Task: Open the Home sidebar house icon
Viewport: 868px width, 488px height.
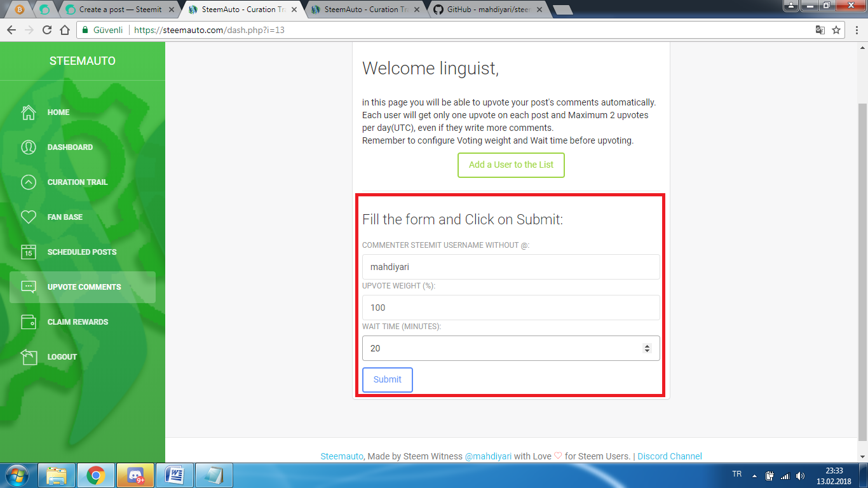Action: pos(29,112)
